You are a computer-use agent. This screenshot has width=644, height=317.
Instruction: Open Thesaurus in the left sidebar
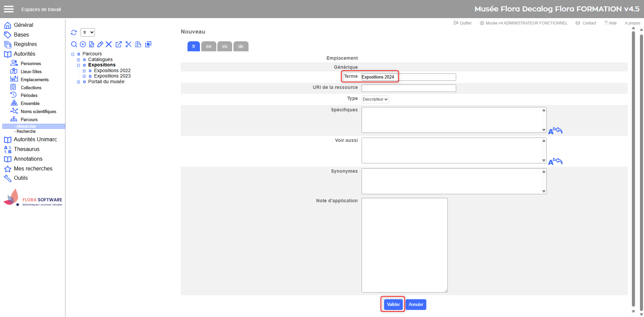click(x=26, y=149)
